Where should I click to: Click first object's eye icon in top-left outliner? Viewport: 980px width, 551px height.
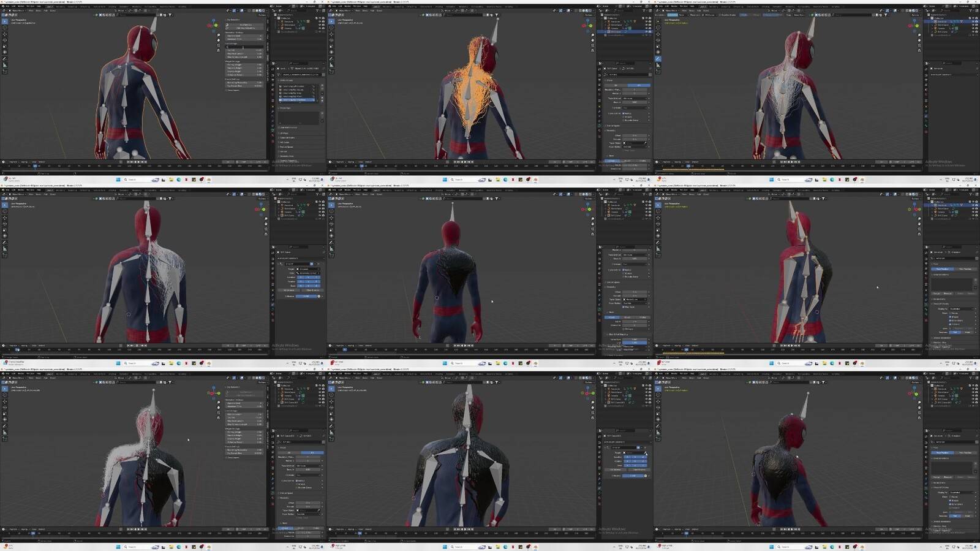(x=319, y=21)
